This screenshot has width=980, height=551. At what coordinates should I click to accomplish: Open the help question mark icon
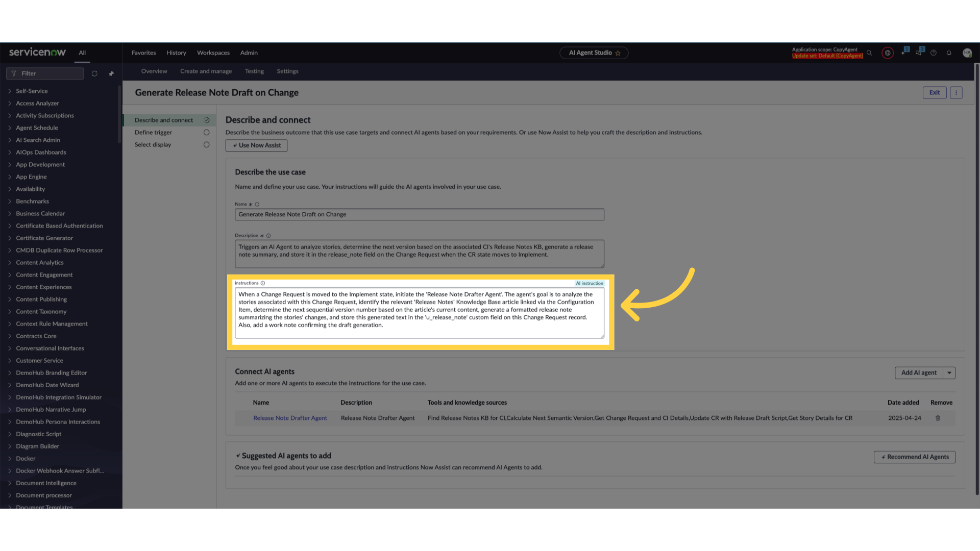pyautogui.click(x=934, y=53)
